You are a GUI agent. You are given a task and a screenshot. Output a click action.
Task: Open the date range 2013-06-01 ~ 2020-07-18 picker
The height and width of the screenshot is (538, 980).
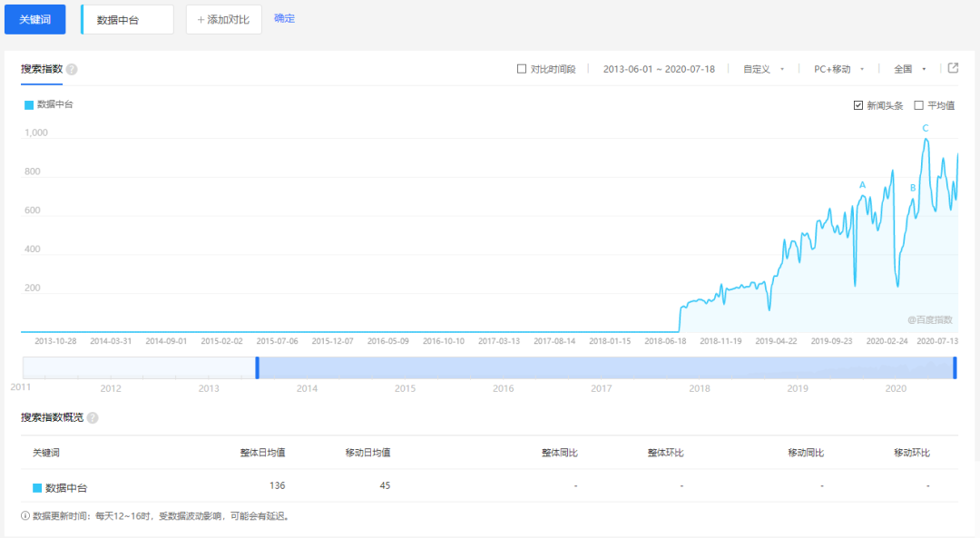(x=659, y=69)
